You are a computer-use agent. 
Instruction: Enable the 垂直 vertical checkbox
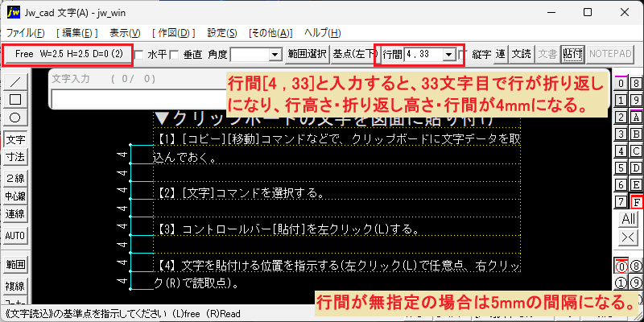[175, 55]
